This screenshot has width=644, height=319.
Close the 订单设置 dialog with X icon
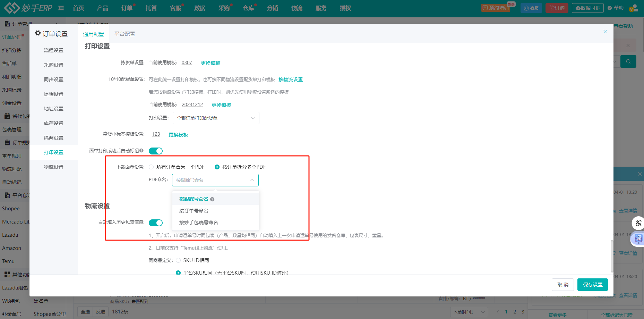pos(605,32)
